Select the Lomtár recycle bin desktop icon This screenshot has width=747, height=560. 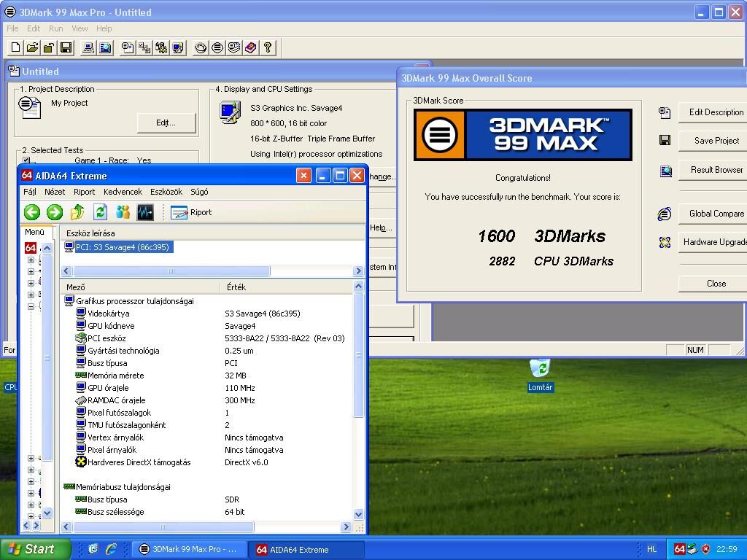(x=541, y=376)
